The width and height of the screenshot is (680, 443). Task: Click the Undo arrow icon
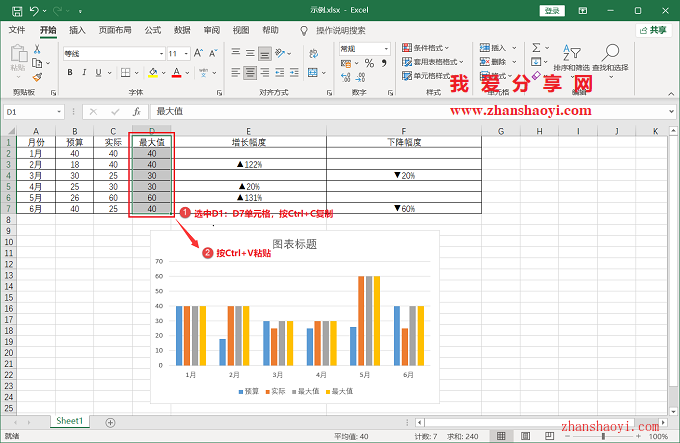[x=34, y=11]
